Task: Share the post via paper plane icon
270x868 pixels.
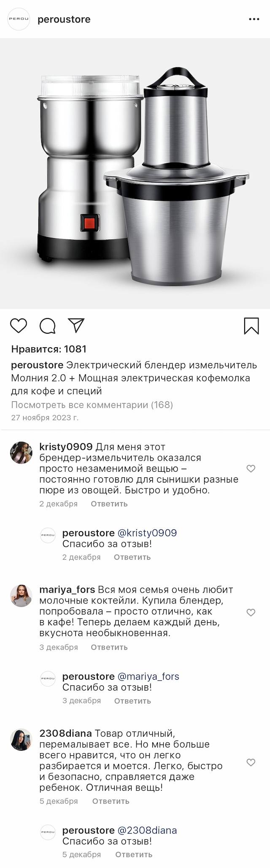Action: click(76, 325)
